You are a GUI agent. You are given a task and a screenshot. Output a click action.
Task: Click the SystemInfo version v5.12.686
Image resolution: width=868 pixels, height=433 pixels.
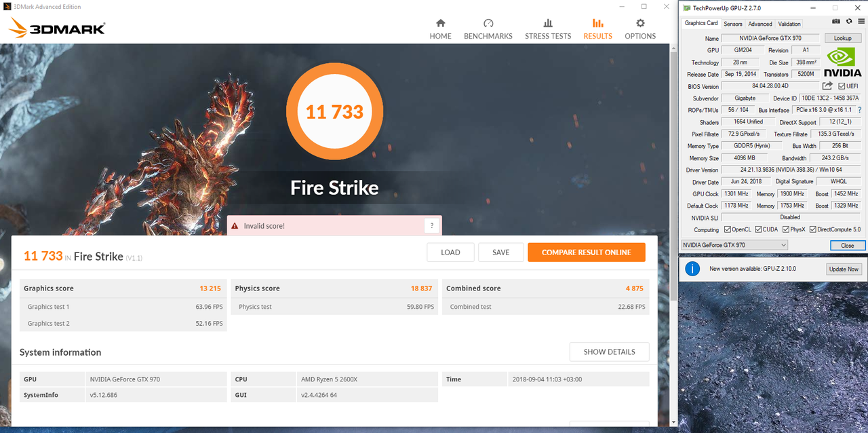104,395
